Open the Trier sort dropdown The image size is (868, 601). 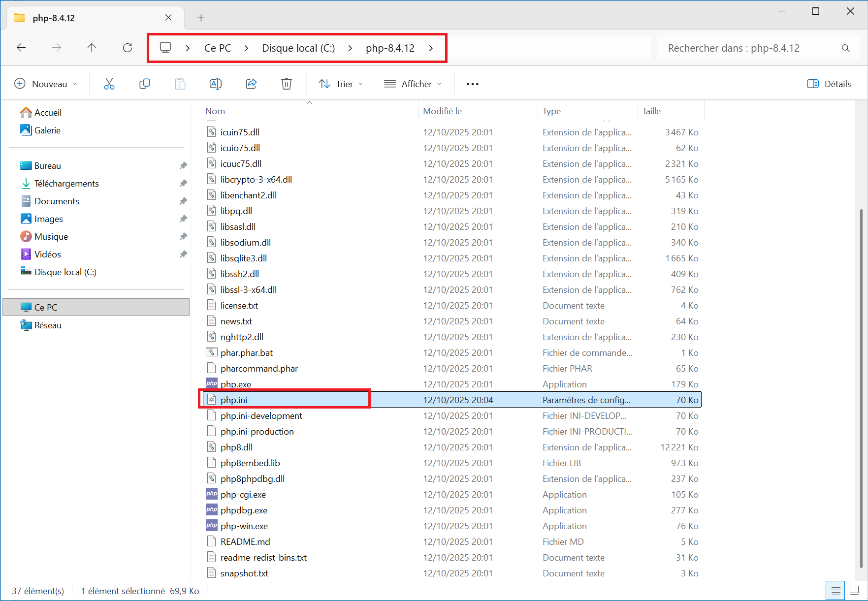pyautogui.click(x=341, y=84)
